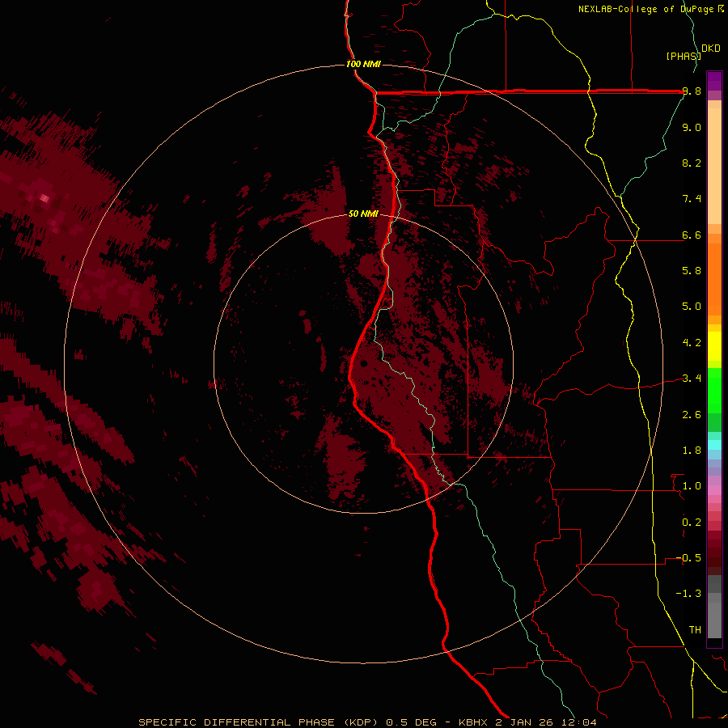This screenshot has width=728, height=728.
Task: Click the 8.2 scale value
Action: point(692,163)
